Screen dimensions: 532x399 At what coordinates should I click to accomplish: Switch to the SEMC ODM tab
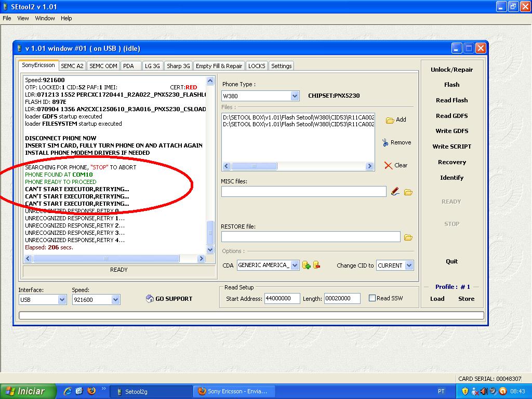[103, 66]
